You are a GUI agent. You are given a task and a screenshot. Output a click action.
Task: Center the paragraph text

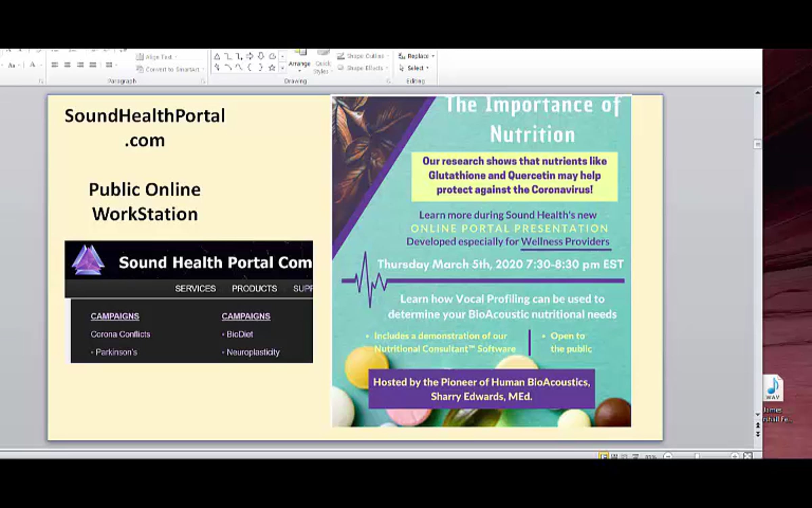pyautogui.click(x=67, y=65)
